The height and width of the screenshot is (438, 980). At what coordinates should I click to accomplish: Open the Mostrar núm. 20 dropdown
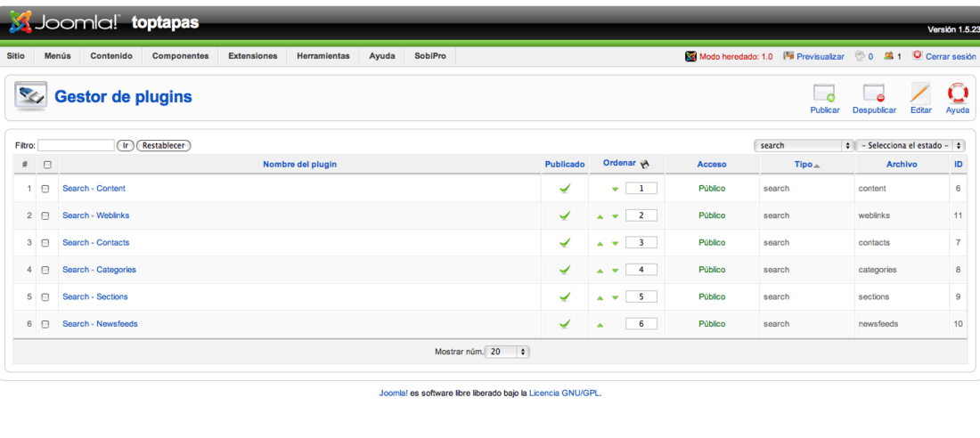pos(508,352)
